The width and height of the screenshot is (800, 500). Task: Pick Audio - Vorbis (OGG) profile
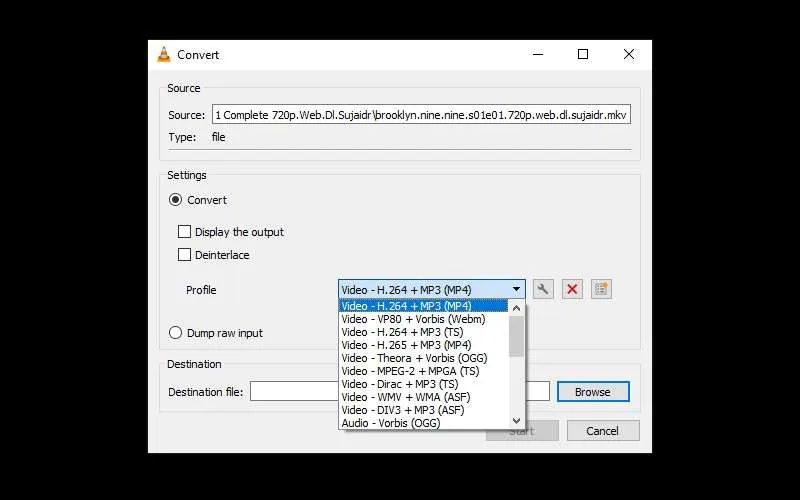(423, 423)
